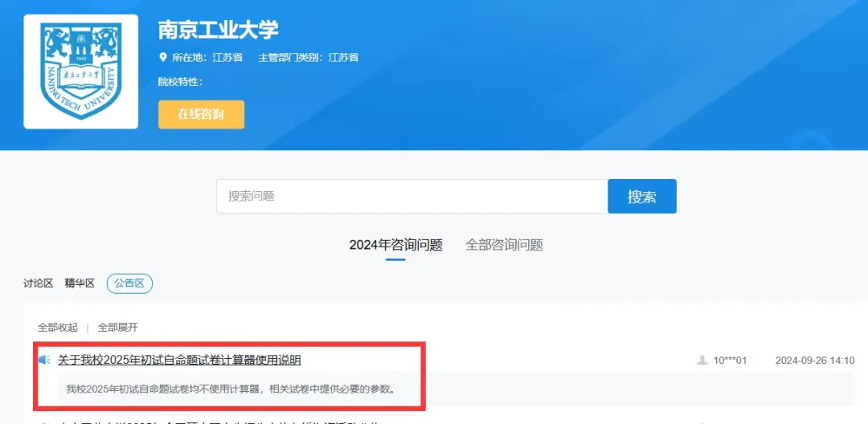
Task: Click the username 10***01
Action: pyautogui.click(x=730, y=361)
